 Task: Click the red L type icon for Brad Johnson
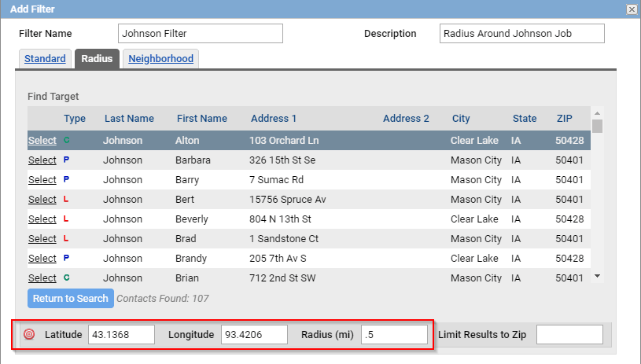[66, 238]
